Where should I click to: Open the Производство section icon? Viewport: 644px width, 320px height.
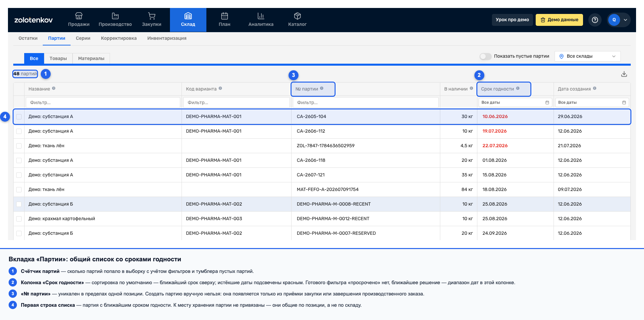[115, 16]
